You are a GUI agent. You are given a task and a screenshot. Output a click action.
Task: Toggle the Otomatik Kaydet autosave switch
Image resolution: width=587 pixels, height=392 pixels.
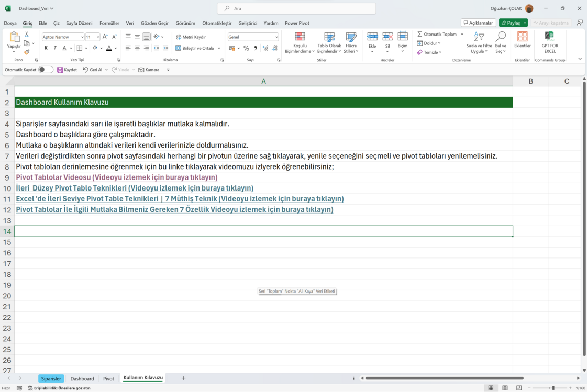point(46,70)
